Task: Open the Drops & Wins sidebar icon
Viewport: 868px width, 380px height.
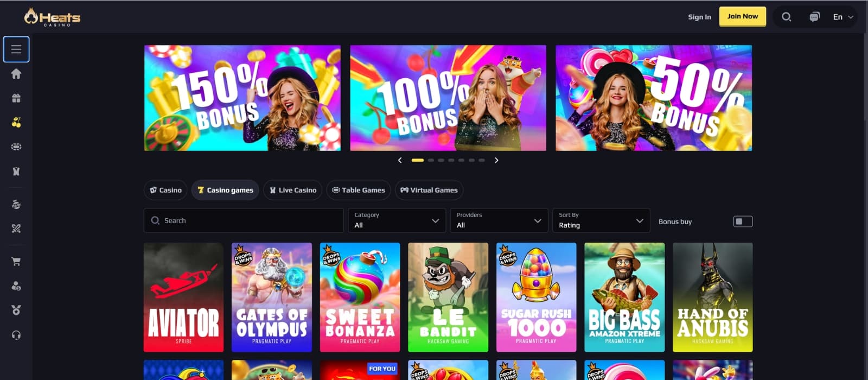Action: [x=16, y=205]
